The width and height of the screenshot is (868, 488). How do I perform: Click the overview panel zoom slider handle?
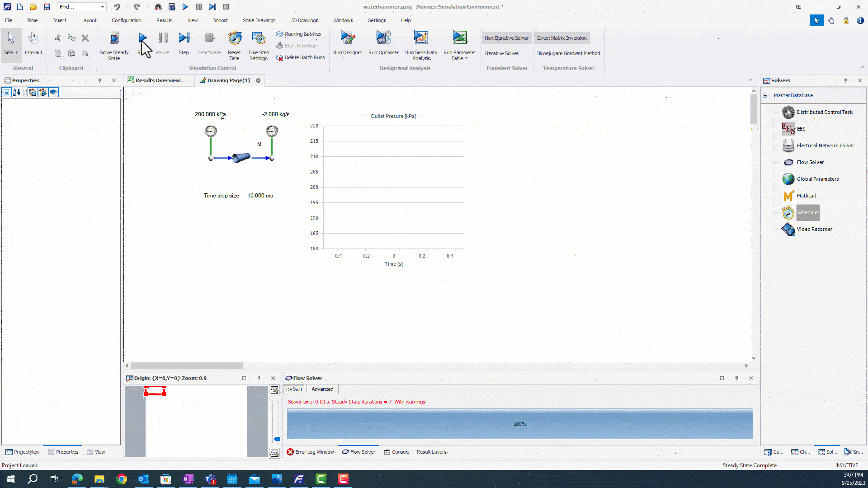click(277, 439)
